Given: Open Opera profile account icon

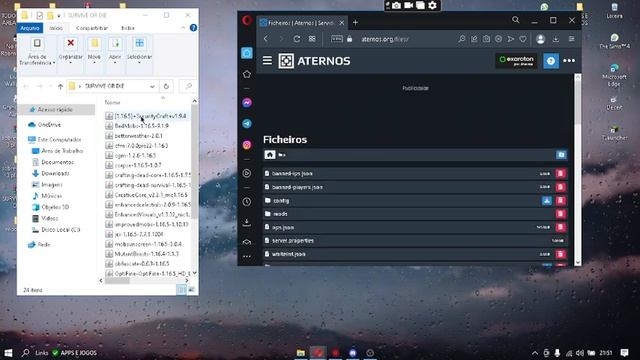Looking at the screenshot, I should 540,39.
